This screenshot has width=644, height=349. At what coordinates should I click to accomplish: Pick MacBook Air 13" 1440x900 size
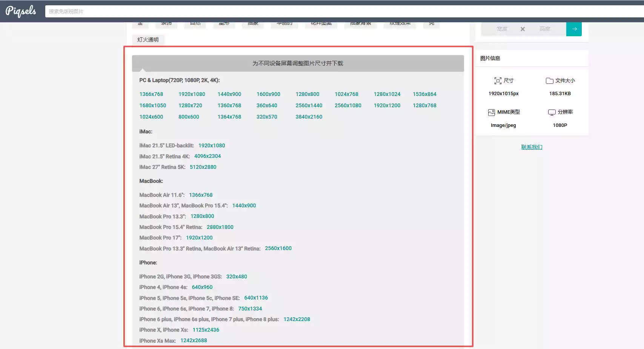tap(244, 206)
